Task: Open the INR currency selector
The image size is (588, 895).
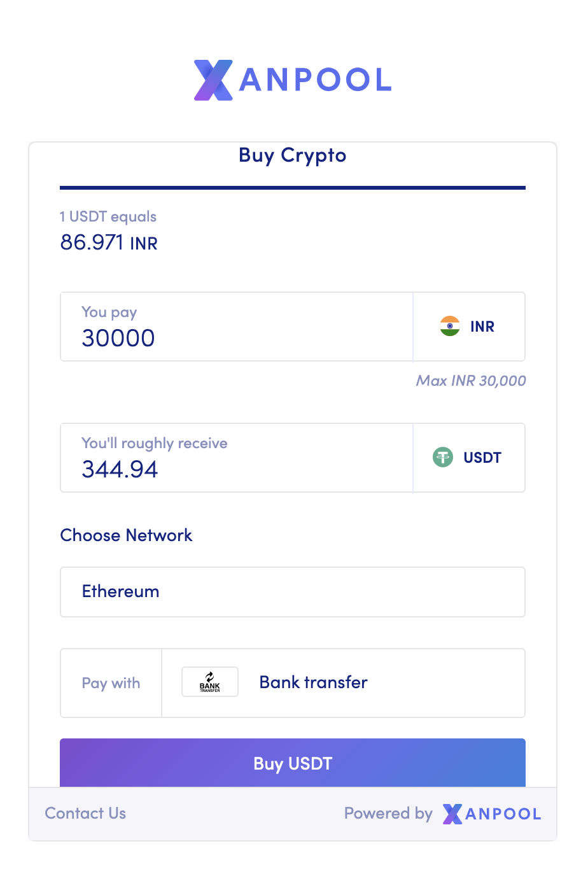Action: pyautogui.click(x=470, y=327)
